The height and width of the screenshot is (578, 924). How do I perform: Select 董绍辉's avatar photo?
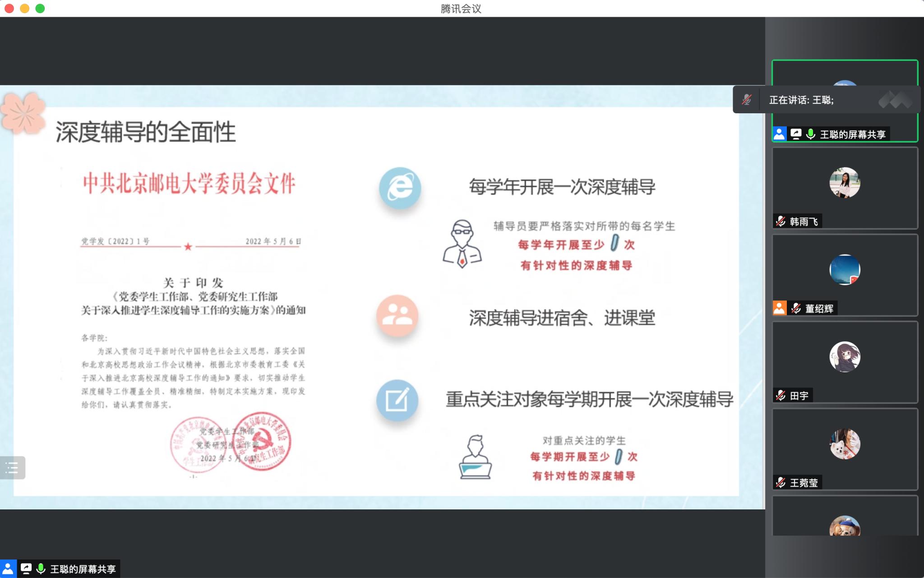click(x=845, y=270)
